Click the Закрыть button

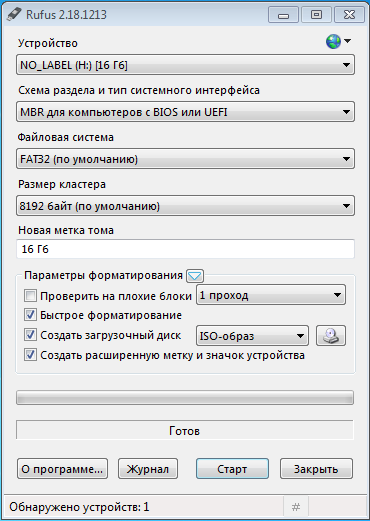tap(316, 469)
